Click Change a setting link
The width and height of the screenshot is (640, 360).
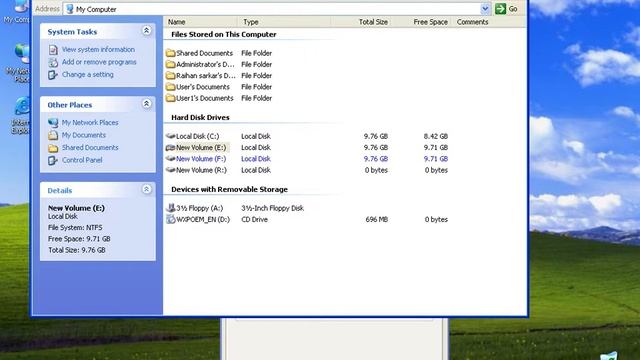click(x=87, y=75)
